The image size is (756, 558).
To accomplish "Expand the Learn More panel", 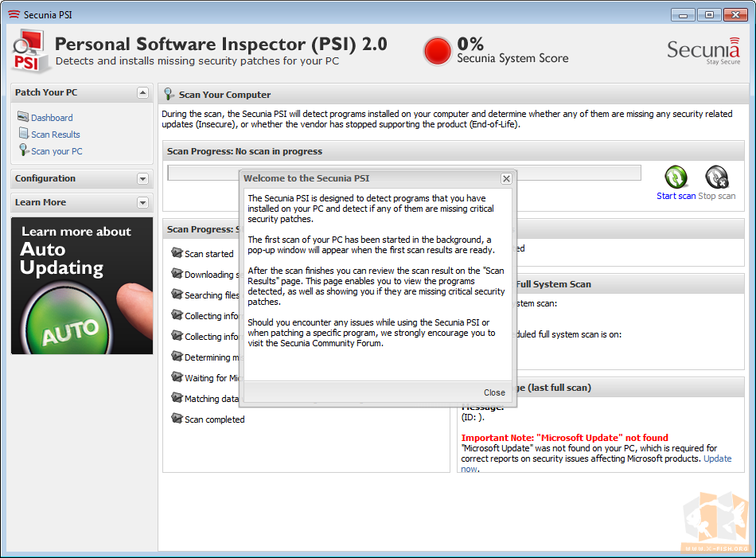I will [x=142, y=202].
